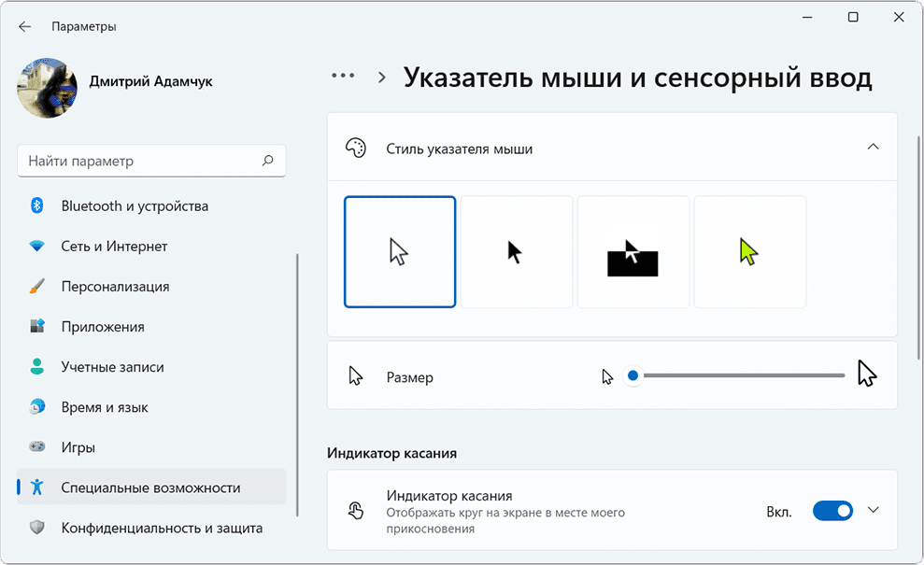
Task: Click the Personalization paintbrush icon
Action: coord(37,287)
